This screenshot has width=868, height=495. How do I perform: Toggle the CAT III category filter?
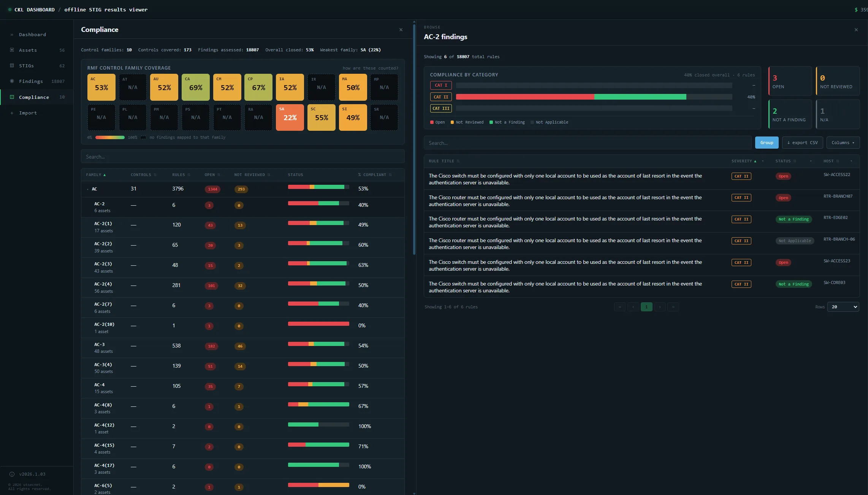click(x=441, y=108)
